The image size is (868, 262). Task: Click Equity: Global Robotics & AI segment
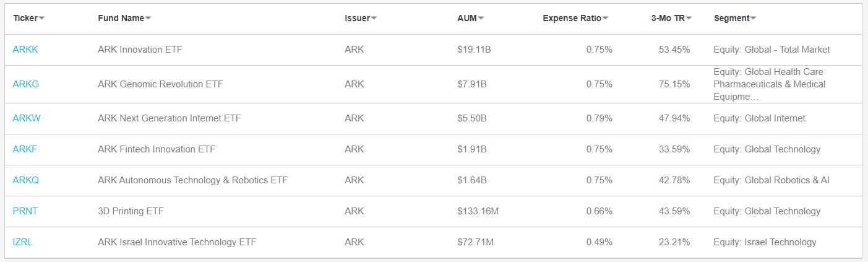pos(771,180)
